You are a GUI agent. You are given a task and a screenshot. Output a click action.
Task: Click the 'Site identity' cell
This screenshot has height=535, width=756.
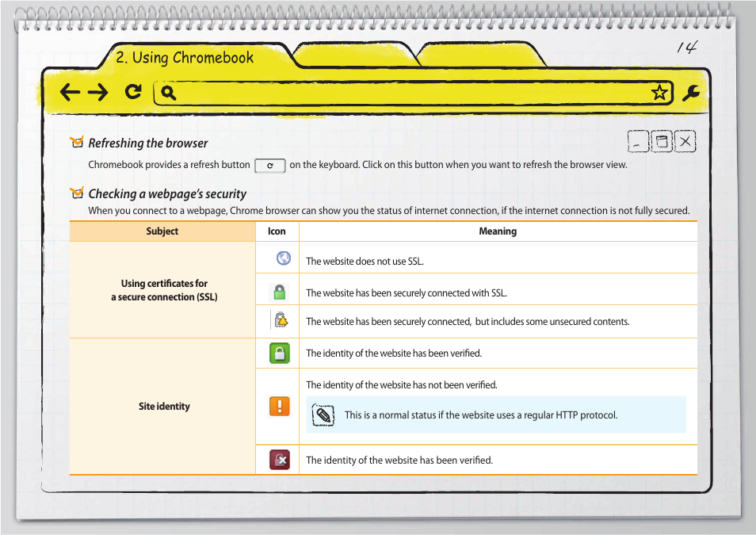point(164,406)
